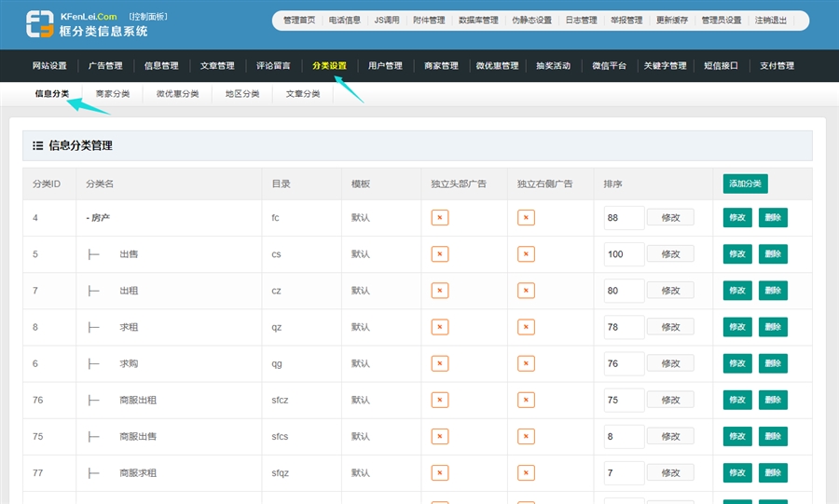
Task: Toggle 独立右侧广告 for 出售 row
Action: tap(526, 253)
